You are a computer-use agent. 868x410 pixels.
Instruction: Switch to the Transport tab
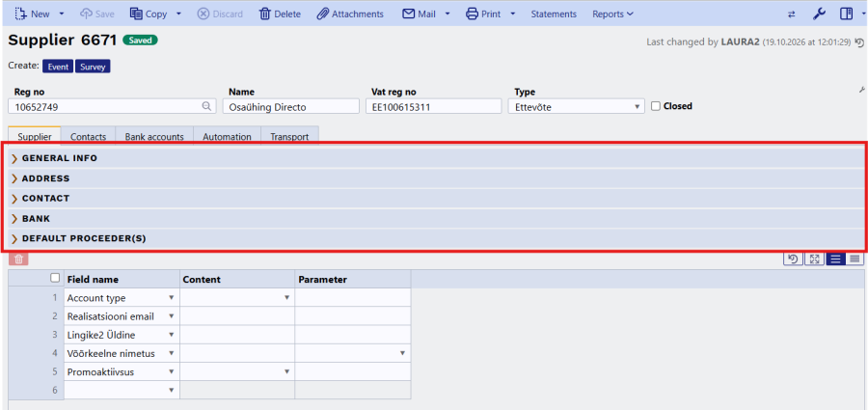(x=289, y=136)
